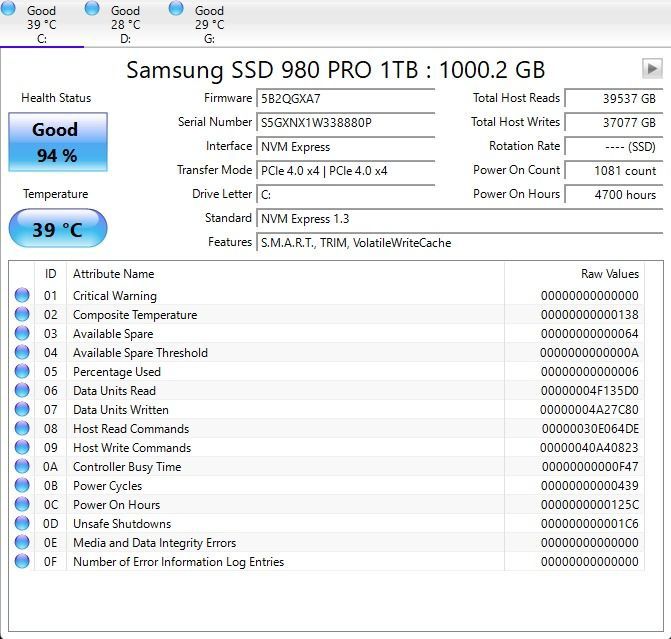671x639 pixels.
Task: Switch to the G: drive tab
Action: coord(209,24)
